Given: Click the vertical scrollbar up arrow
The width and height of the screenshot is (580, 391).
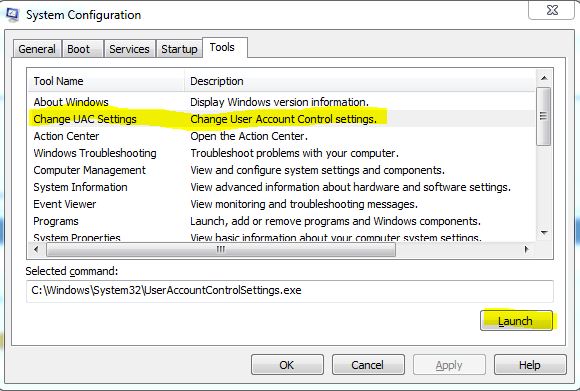Looking at the screenshot, I should (544, 78).
